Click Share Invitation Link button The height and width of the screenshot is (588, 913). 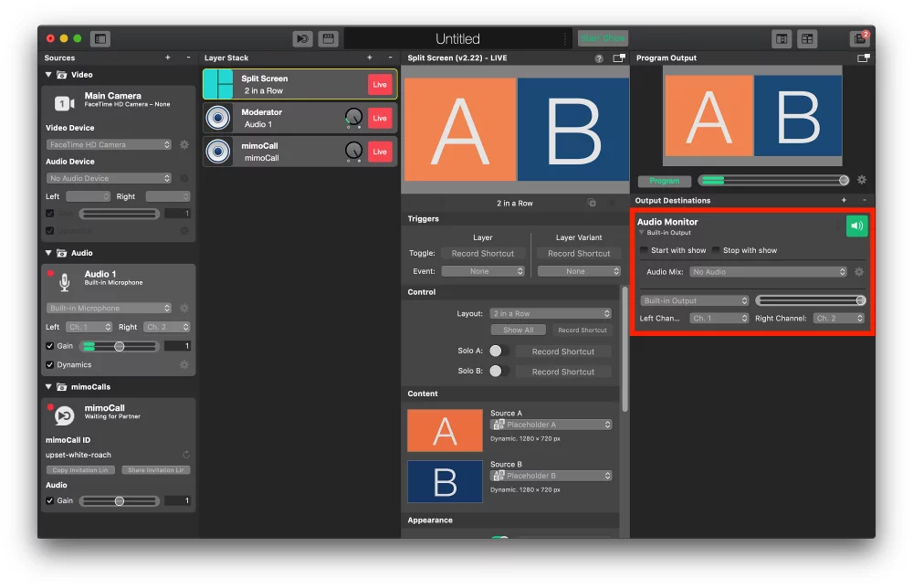click(x=156, y=470)
